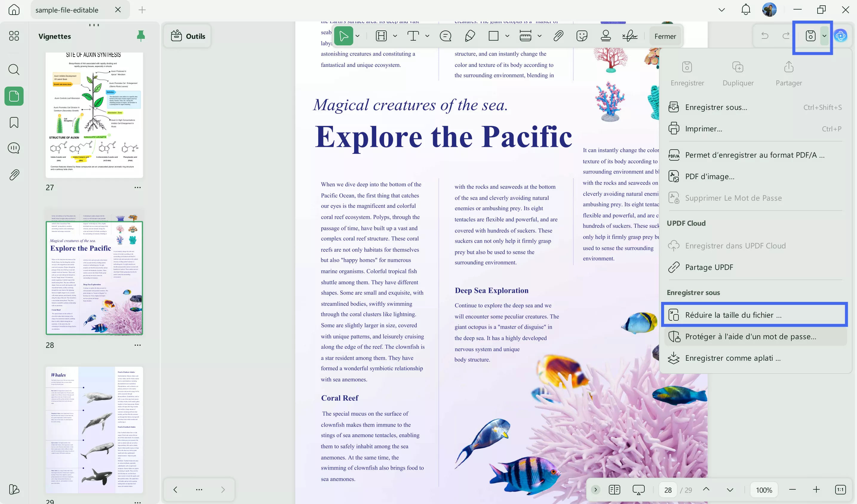Open page layout view mode icon

click(615, 490)
